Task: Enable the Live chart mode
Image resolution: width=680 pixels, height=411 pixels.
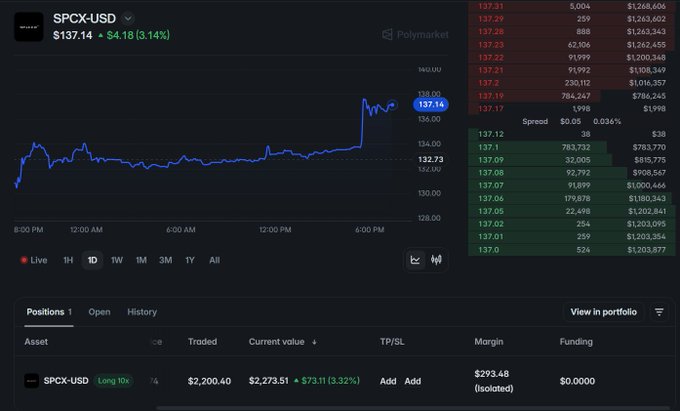Action: pos(34,260)
